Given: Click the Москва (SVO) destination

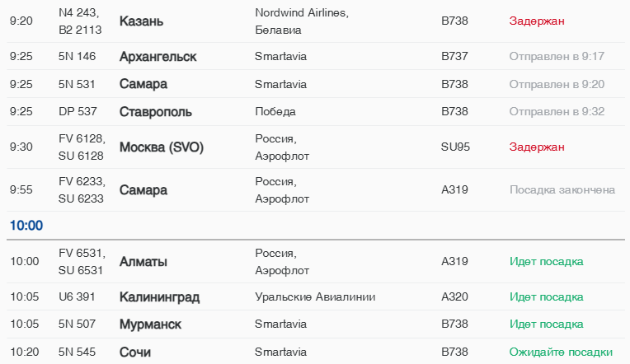Looking at the screenshot, I should tap(162, 147).
